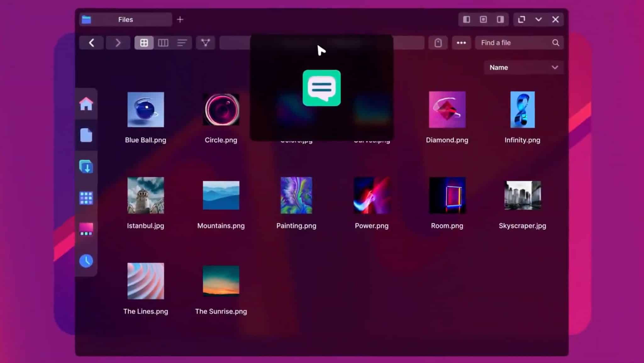Open the Name sorting dropdown

(523, 67)
